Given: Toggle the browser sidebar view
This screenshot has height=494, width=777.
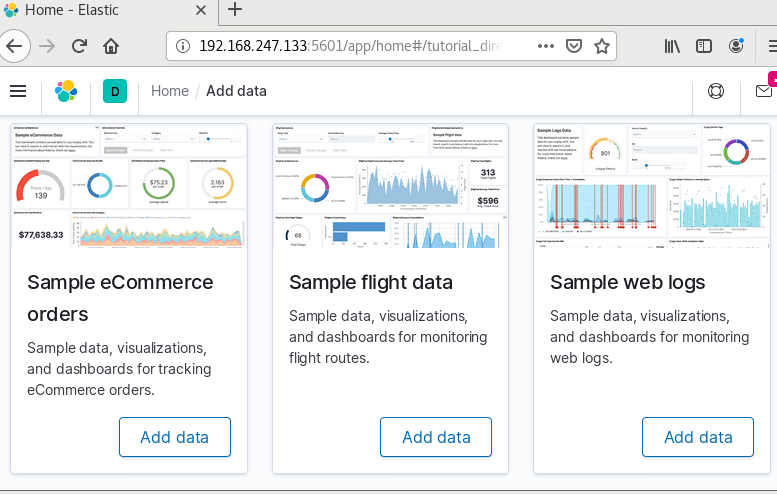Looking at the screenshot, I should coord(704,46).
